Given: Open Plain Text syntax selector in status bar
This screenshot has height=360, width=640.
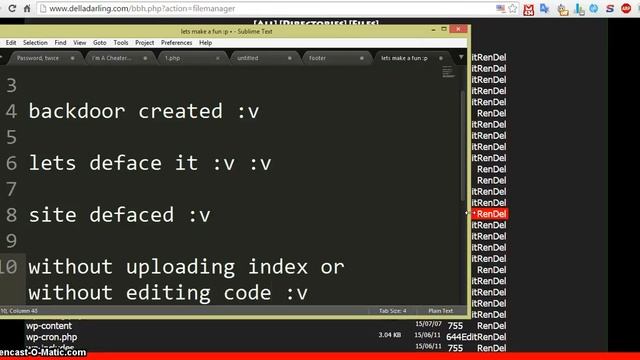Looking at the screenshot, I should 440,311.
